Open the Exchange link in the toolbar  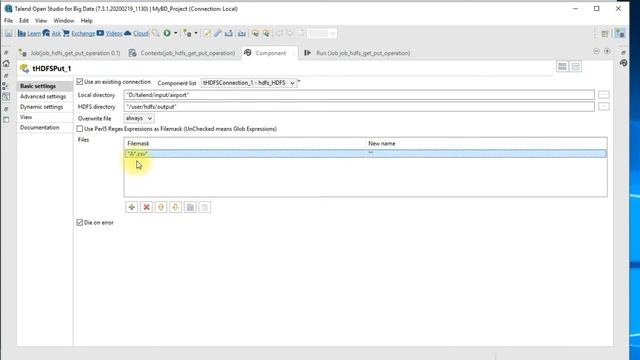(83, 33)
